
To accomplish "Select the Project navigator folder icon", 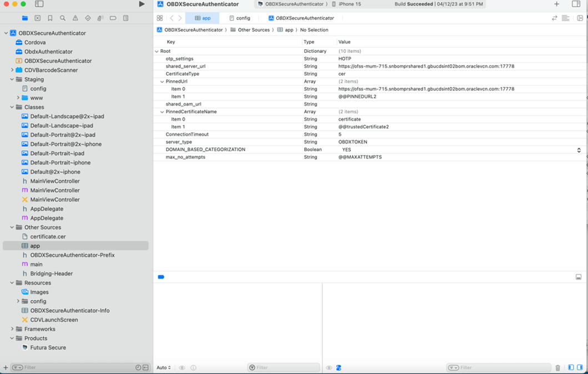I will (x=25, y=18).
